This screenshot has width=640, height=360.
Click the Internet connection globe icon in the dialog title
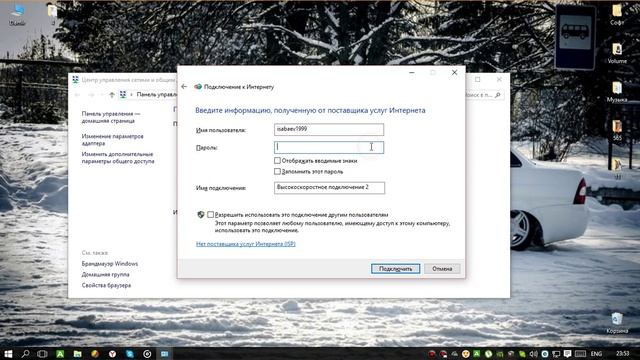pos(198,87)
